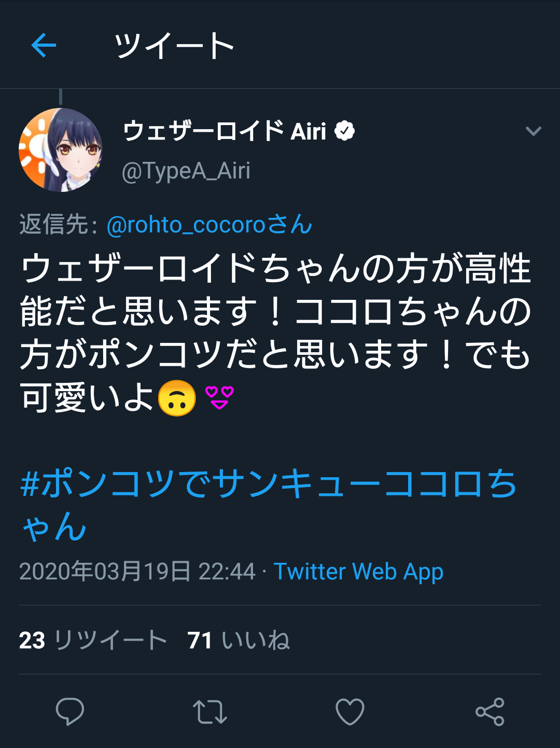Screen dimensions: 560x748
Task: Tap the tweet timestamp 2020年03月19日 22:44
Action: point(137,572)
